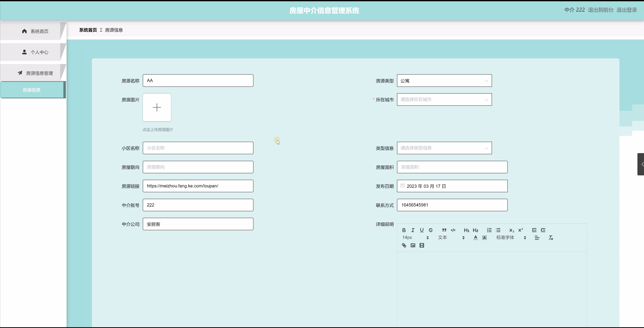Expand the 类型信息 dropdown

(x=444, y=148)
